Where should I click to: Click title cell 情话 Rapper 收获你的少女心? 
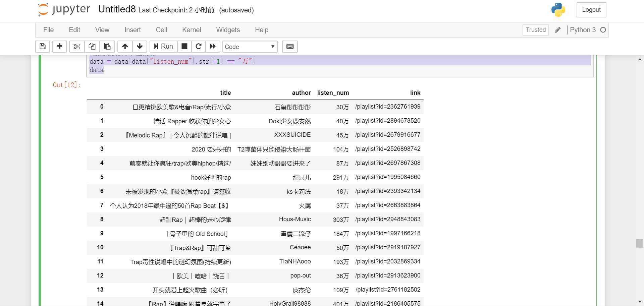tap(192, 121)
